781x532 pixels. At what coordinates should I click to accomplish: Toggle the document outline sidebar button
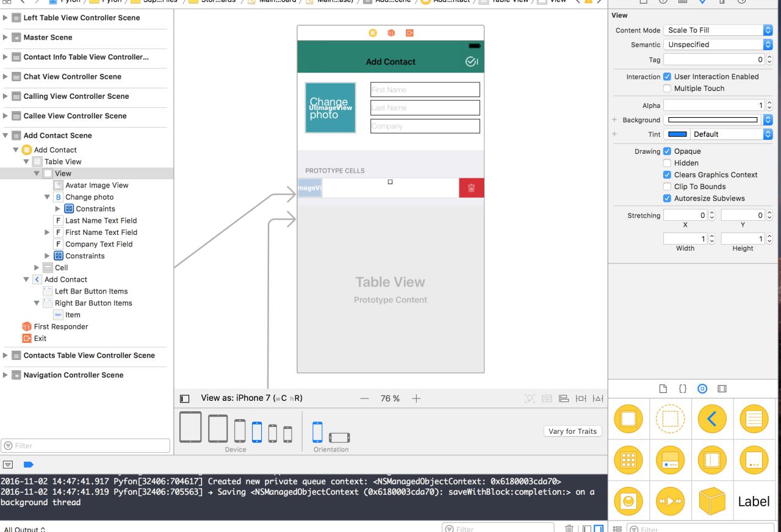point(184,398)
